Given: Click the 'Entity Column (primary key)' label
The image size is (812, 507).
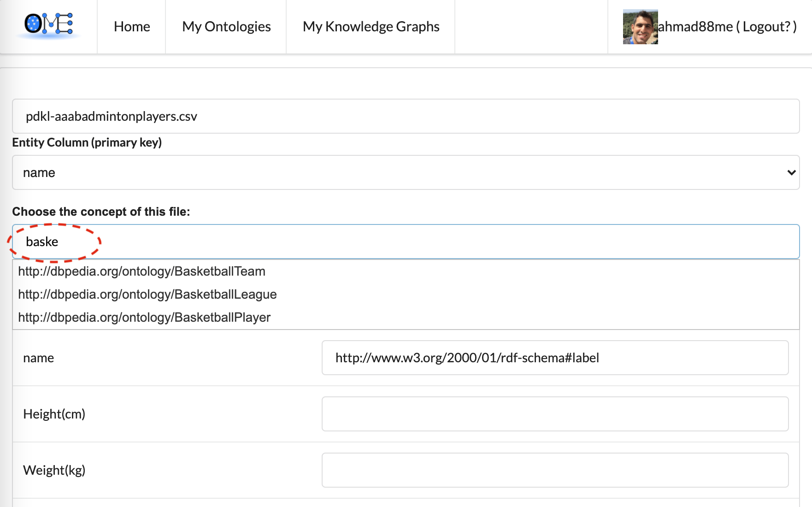Looking at the screenshot, I should pyautogui.click(x=87, y=142).
